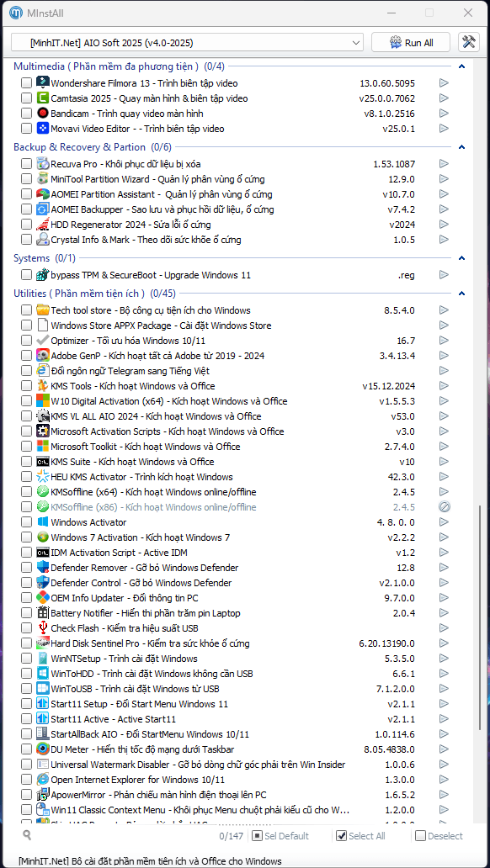Select the IDM Activation Script row text
The width and height of the screenshot is (490, 868).
[x=119, y=553]
